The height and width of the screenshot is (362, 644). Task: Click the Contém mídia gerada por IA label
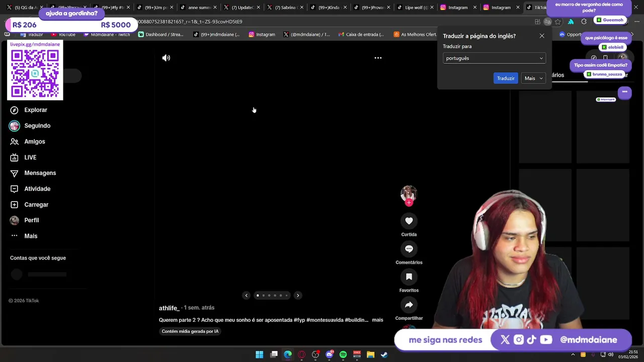click(x=190, y=331)
